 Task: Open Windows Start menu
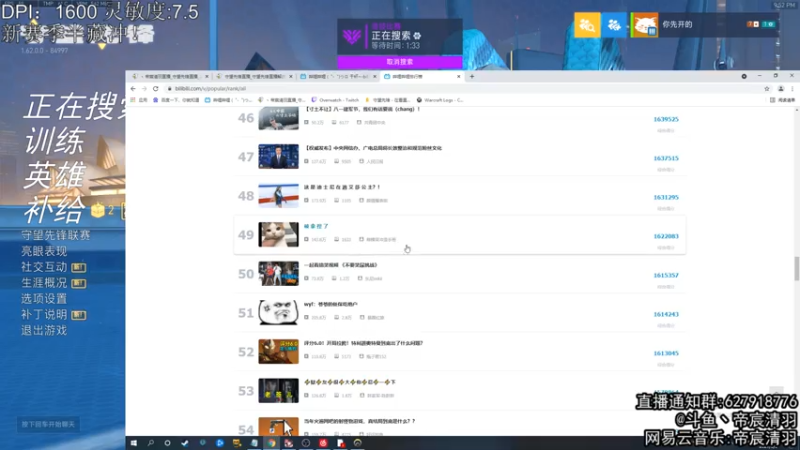coord(134,443)
